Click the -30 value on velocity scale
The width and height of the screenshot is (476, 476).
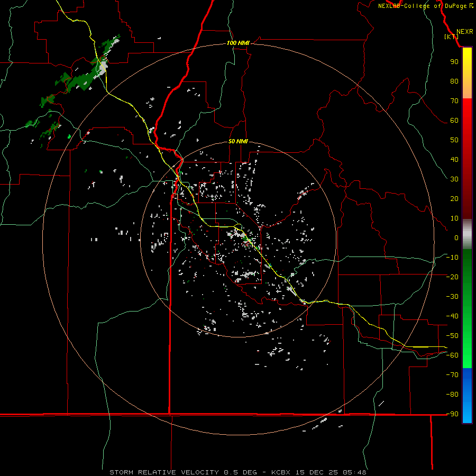[x=452, y=297]
